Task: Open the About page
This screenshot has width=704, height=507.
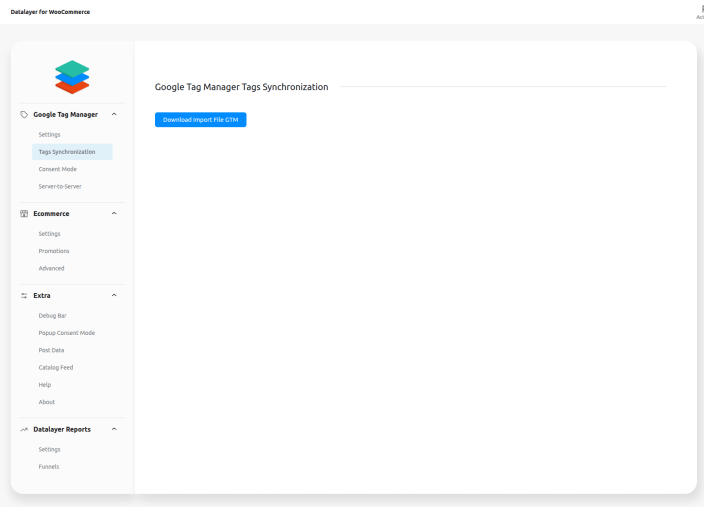Action: pyautogui.click(x=47, y=402)
